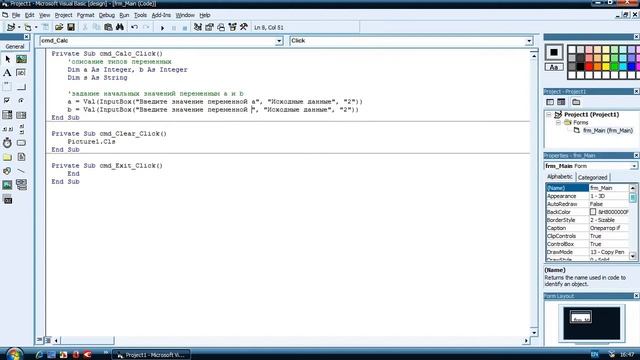Click View Code icon in Project panel
Screen dimensions: 640x360
(550, 102)
